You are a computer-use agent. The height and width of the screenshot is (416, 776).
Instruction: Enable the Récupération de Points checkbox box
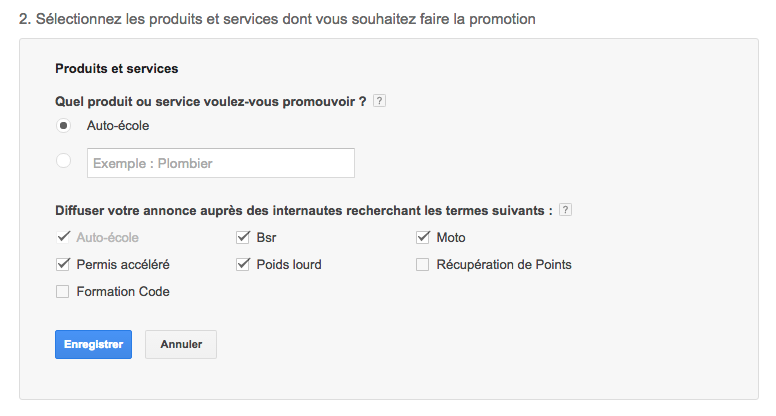pos(422,265)
